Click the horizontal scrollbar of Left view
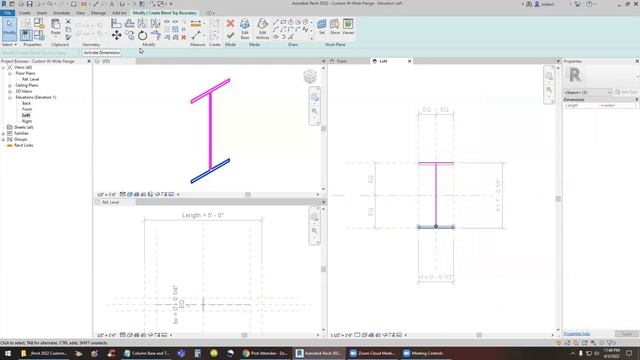This screenshot has width=640, height=360. pos(479,335)
